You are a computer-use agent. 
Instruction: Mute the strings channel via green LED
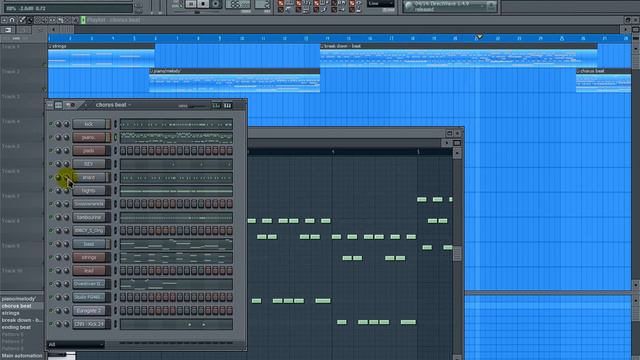tap(51, 257)
